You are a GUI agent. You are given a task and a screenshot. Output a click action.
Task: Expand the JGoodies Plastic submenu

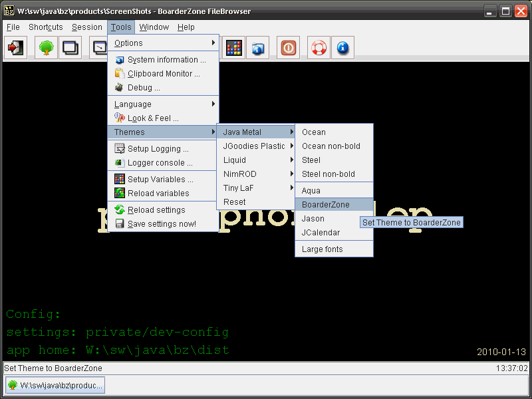pos(256,146)
